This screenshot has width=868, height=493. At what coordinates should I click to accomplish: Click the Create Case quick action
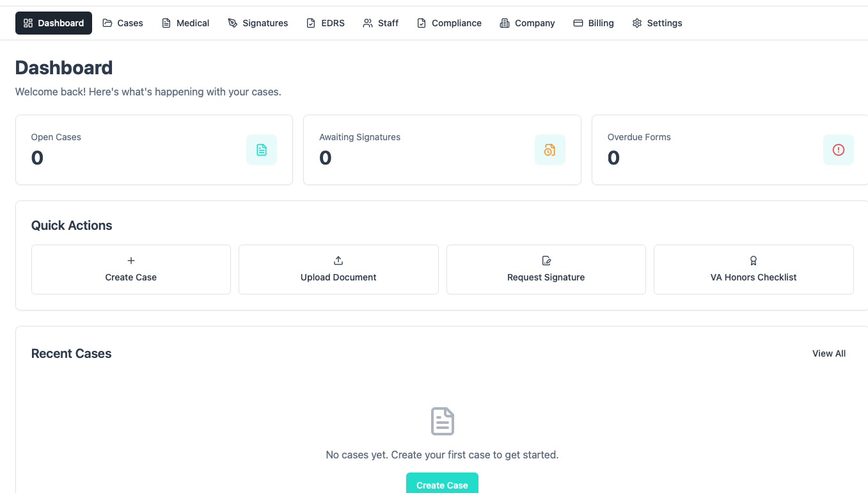130,269
